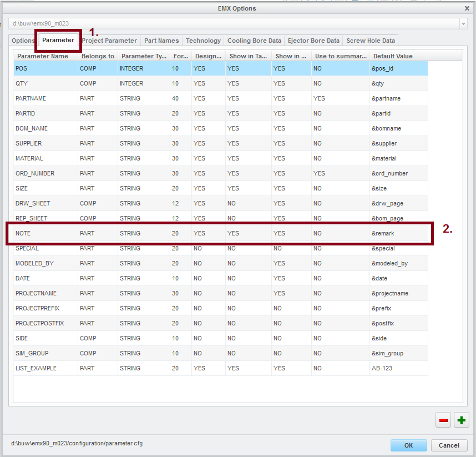Select the DRW_SHEET parameter name
The height and width of the screenshot is (457, 476).
click(33, 203)
